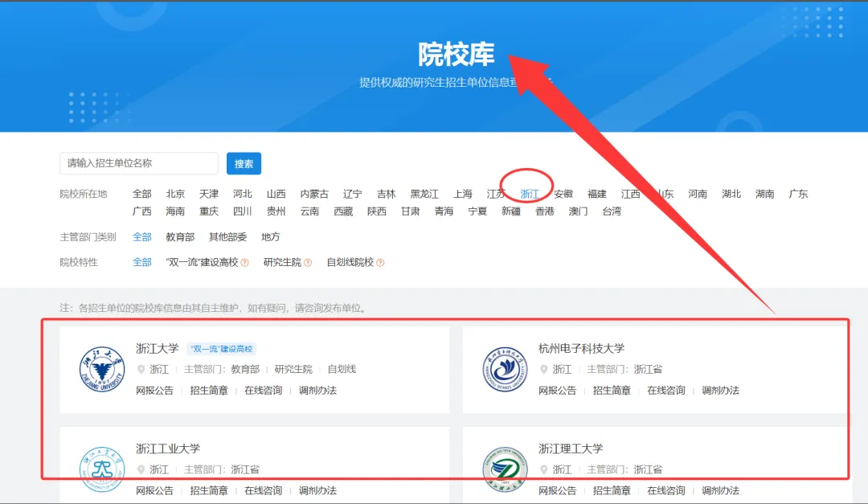Filter by 重庆 location
Image resolution: width=868 pixels, height=504 pixels.
click(209, 211)
